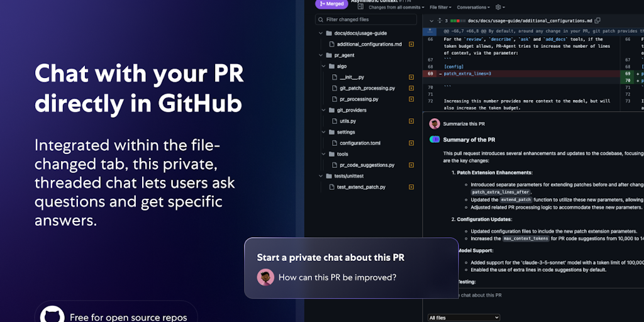Click the tests/unittest folder icon
644x322 pixels.
329,176
